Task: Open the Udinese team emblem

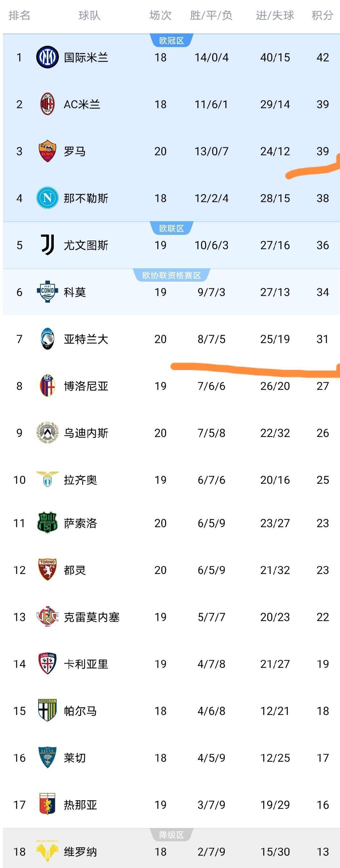Action: click(47, 433)
